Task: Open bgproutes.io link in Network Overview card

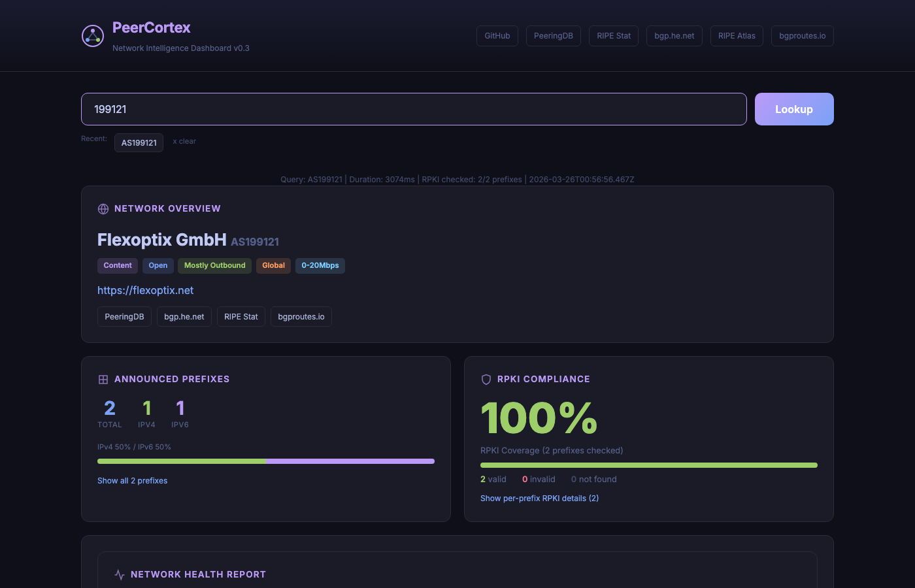Action: click(301, 317)
